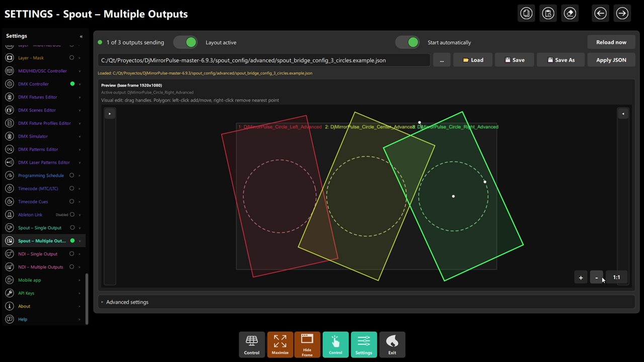
Task: Expand the right preview side panel arrow
Action: (623, 114)
